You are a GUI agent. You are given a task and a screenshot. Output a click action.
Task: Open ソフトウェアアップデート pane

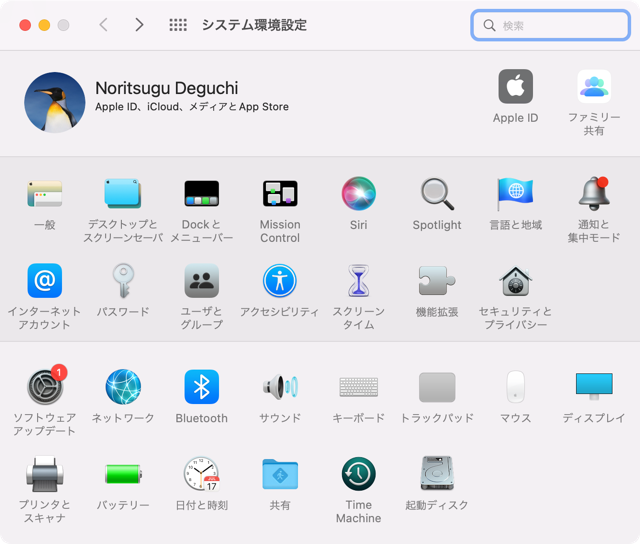click(45, 387)
